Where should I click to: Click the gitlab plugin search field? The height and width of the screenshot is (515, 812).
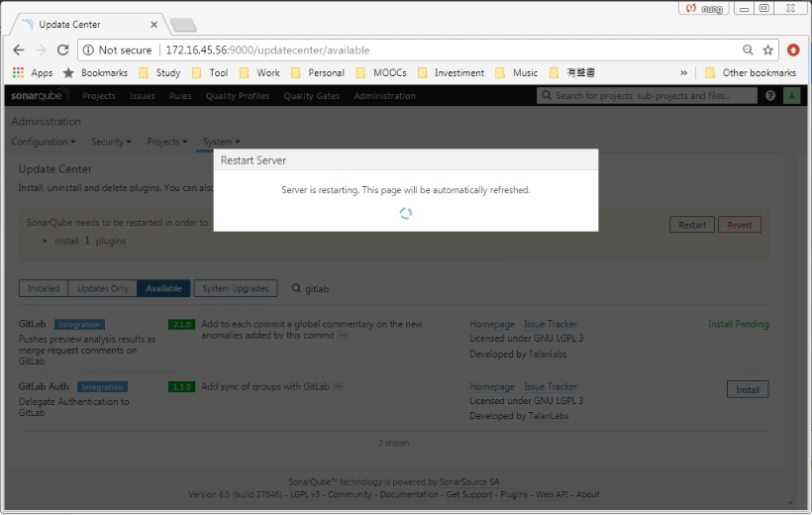[x=317, y=289]
